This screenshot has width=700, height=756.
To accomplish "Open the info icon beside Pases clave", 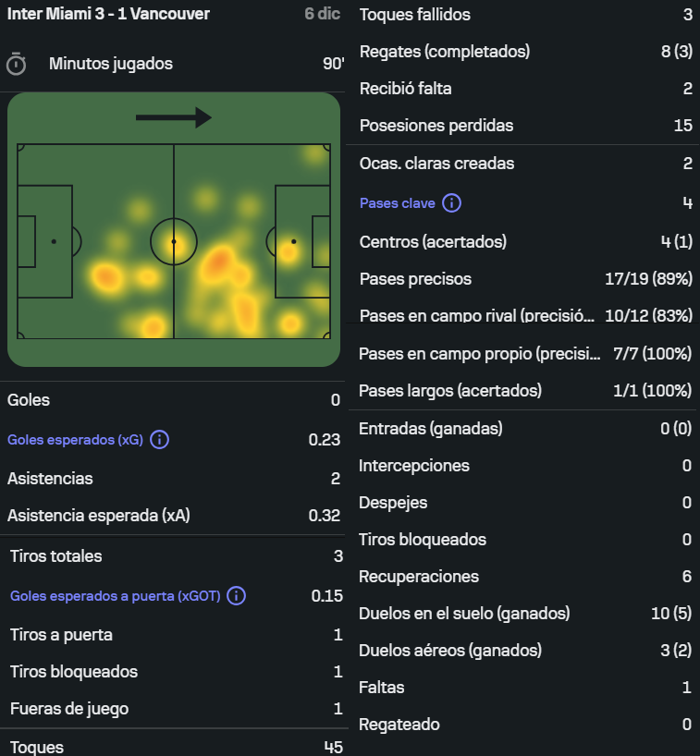I will (451, 203).
